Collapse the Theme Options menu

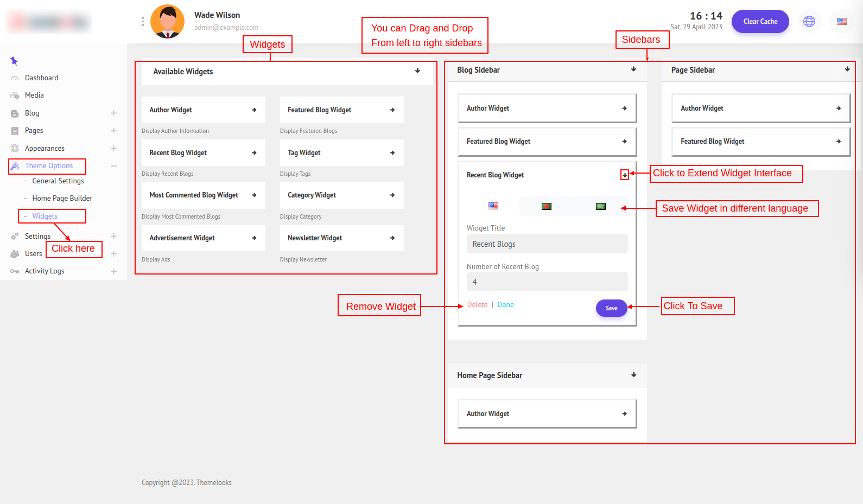(x=113, y=166)
